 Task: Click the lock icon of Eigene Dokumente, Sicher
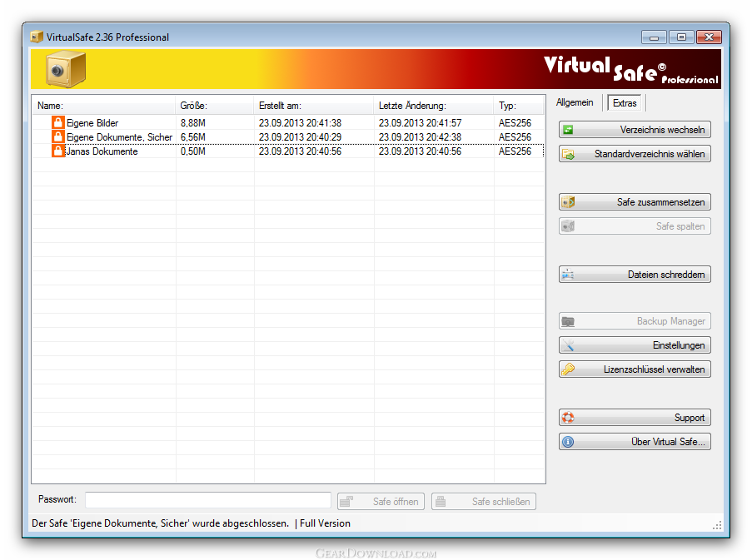click(x=57, y=137)
